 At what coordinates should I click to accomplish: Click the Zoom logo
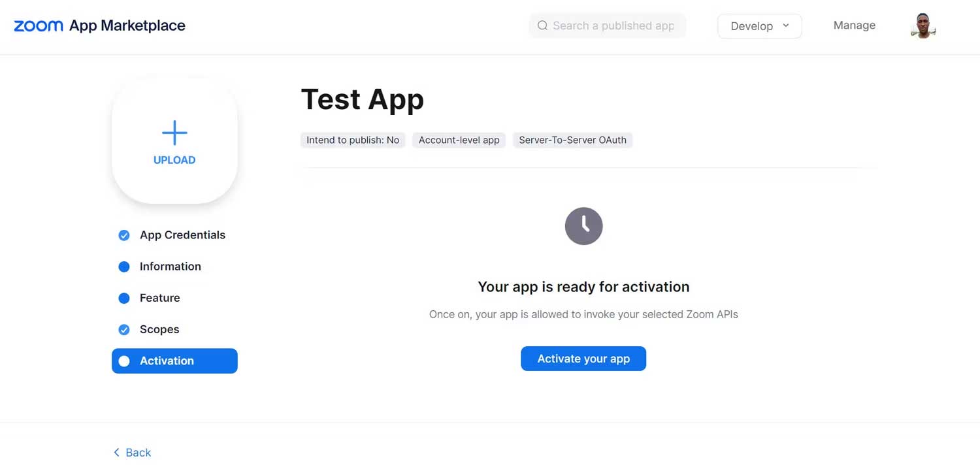[38, 25]
